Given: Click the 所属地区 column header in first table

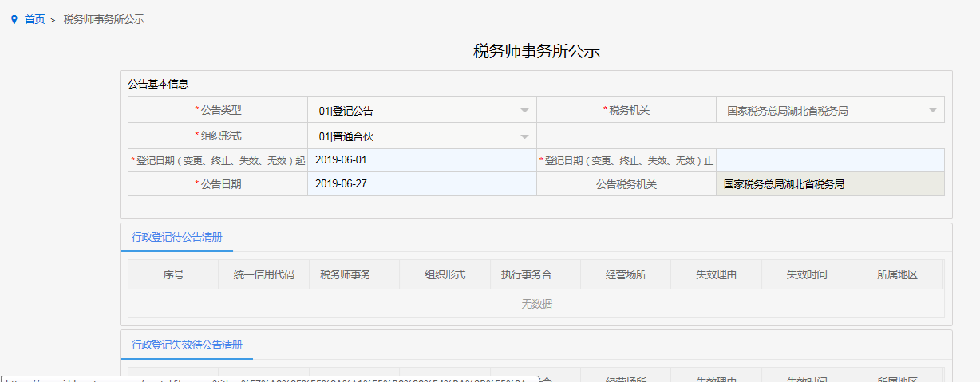Looking at the screenshot, I should pos(897,274).
